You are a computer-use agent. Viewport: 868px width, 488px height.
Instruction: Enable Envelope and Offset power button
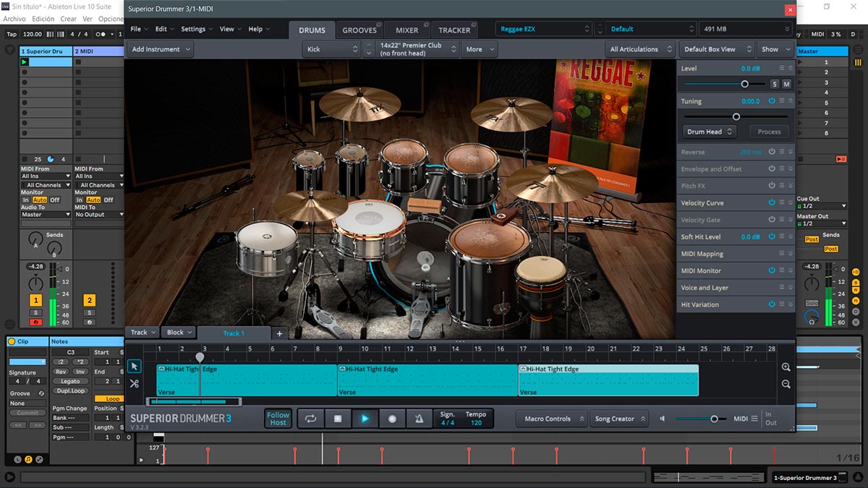[x=772, y=169]
